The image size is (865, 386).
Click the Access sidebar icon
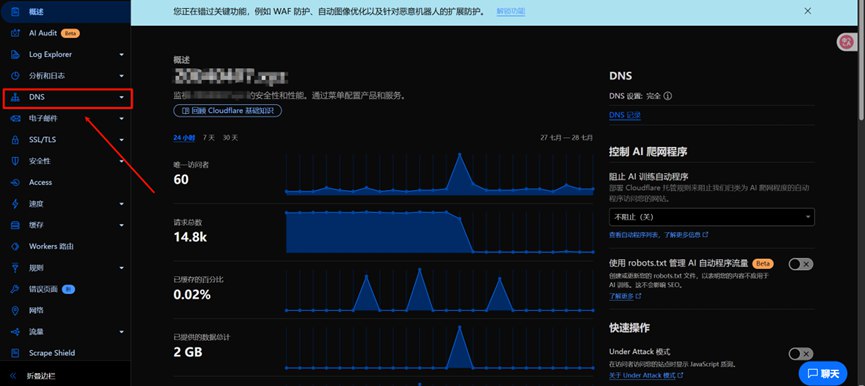click(x=16, y=182)
